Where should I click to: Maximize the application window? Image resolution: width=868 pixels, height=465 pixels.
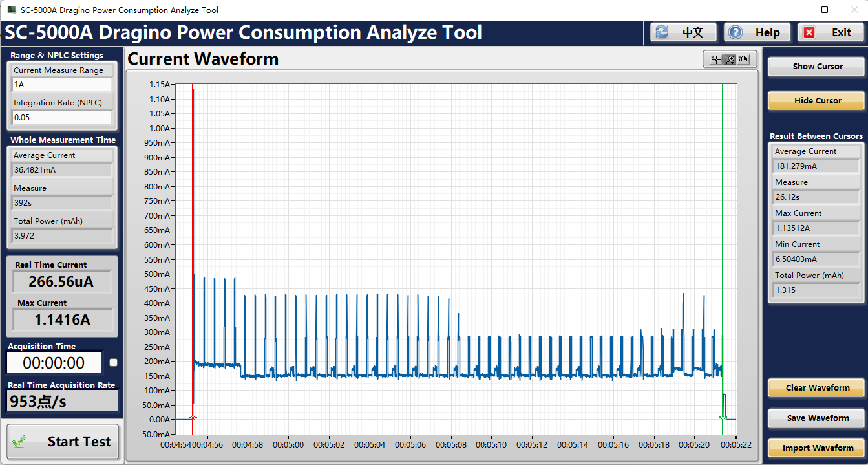pos(825,10)
